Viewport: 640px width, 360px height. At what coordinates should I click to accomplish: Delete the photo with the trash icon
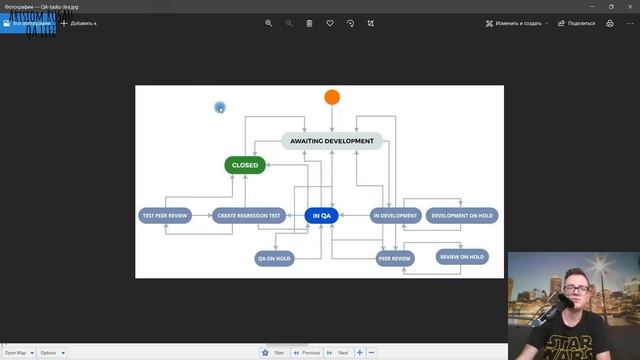pos(309,23)
